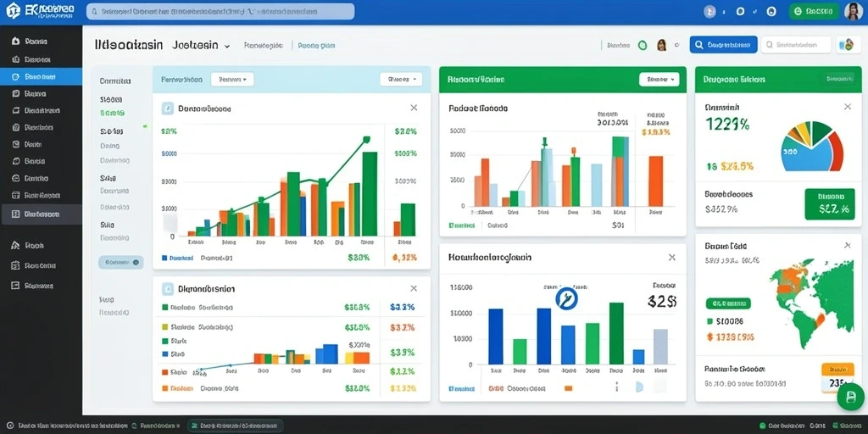
Task: Click the small avatar icon in page header
Action: pyautogui.click(x=661, y=46)
